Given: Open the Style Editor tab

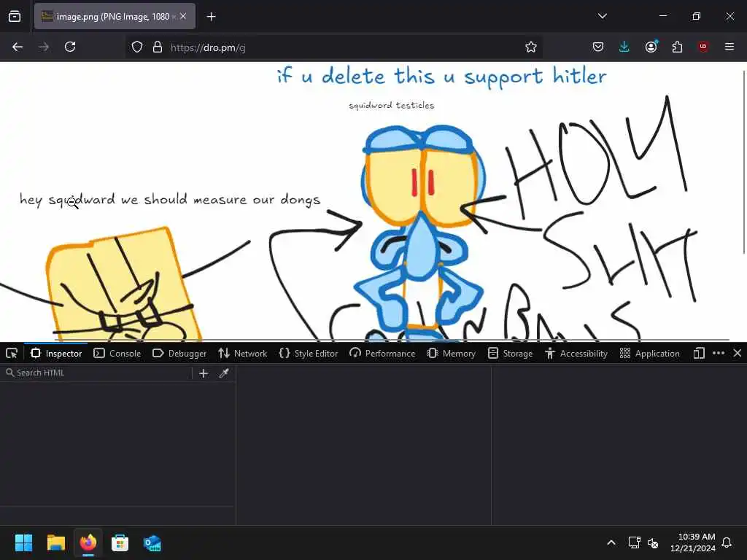Looking at the screenshot, I should 309,354.
